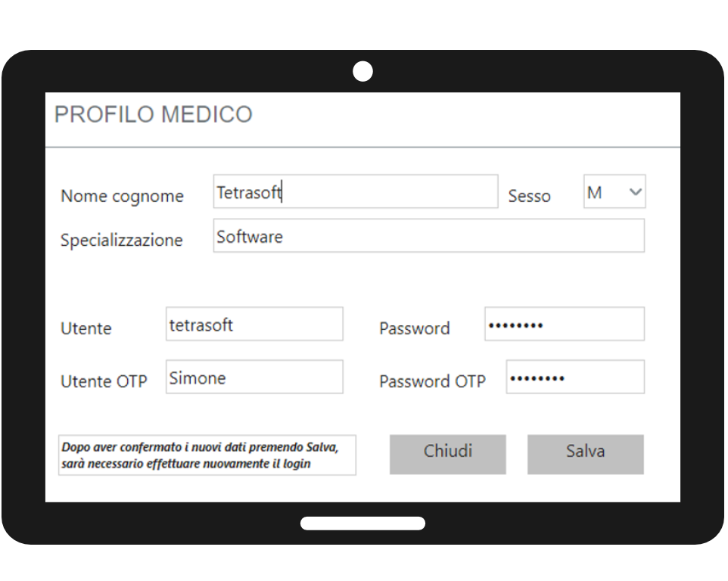Click the Utente field showing tetrasoft
The height and width of the screenshot is (581, 728).
coord(254,324)
